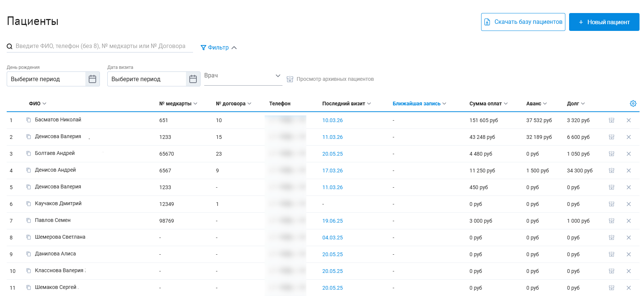The image size is (644, 296).
Task: Open patient Данилова Алиса
Action: [55, 254]
